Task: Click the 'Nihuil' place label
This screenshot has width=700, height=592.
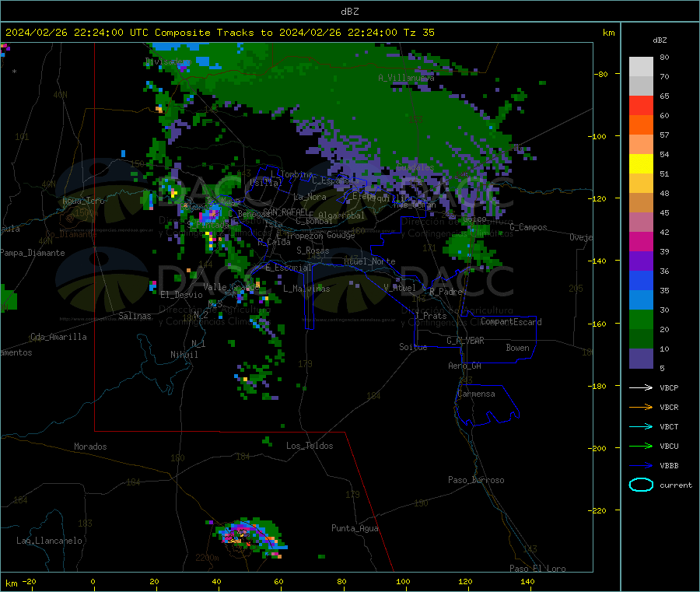Action: coord(184,355)
